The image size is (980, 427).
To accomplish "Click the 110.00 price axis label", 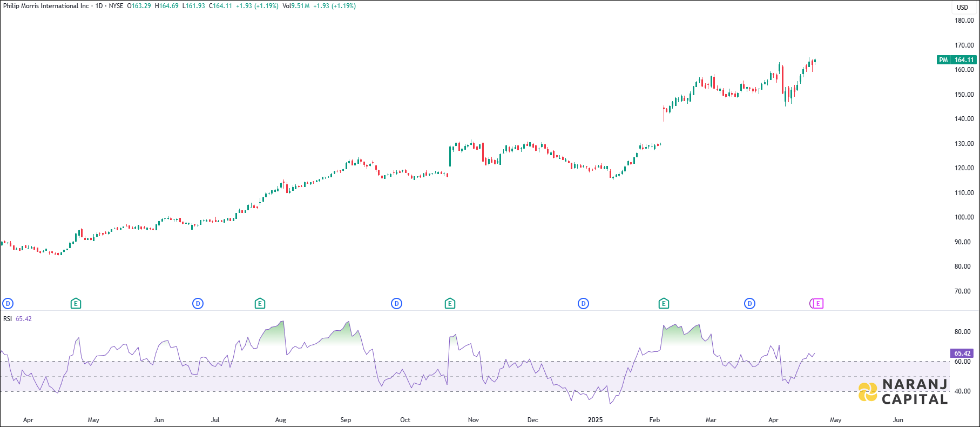I will point(964,193).
